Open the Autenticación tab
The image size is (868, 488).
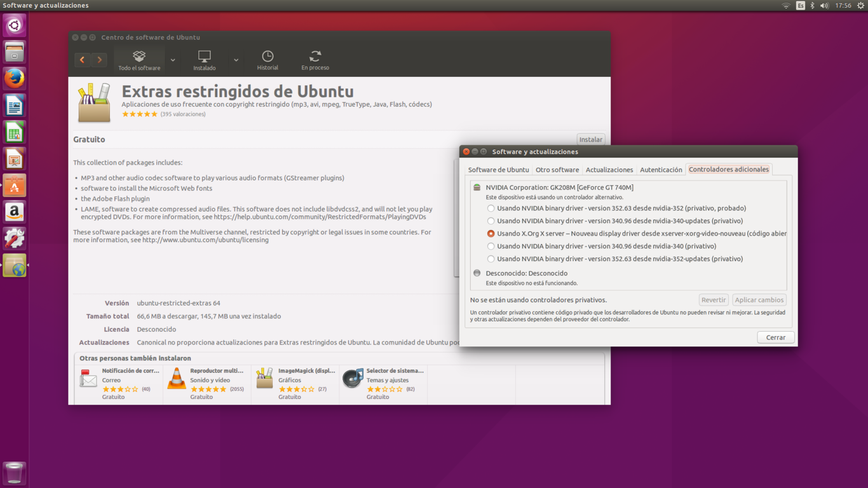(x=661, y=170)
